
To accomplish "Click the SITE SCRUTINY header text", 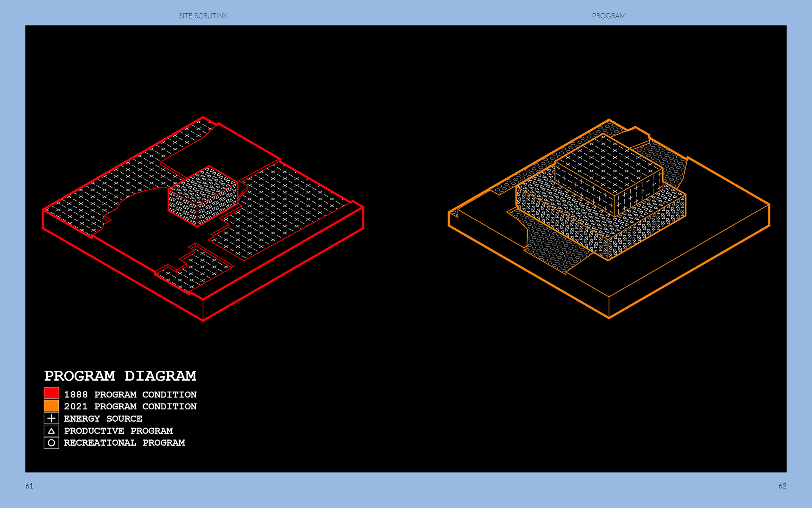I will coord(203,16).
